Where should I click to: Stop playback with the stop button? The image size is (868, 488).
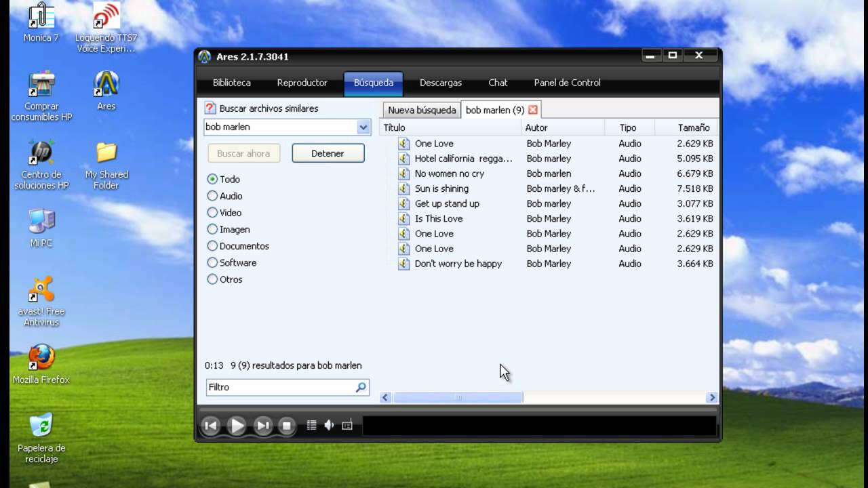(x=287, y=426)
